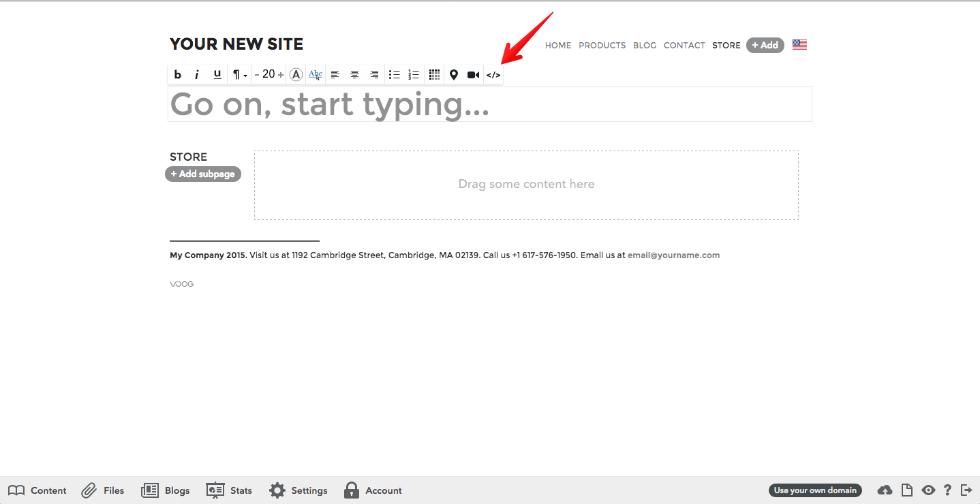Open the CONTACT menu page
This screenshot has height=504, width=980.
click(x=684, y=45)
